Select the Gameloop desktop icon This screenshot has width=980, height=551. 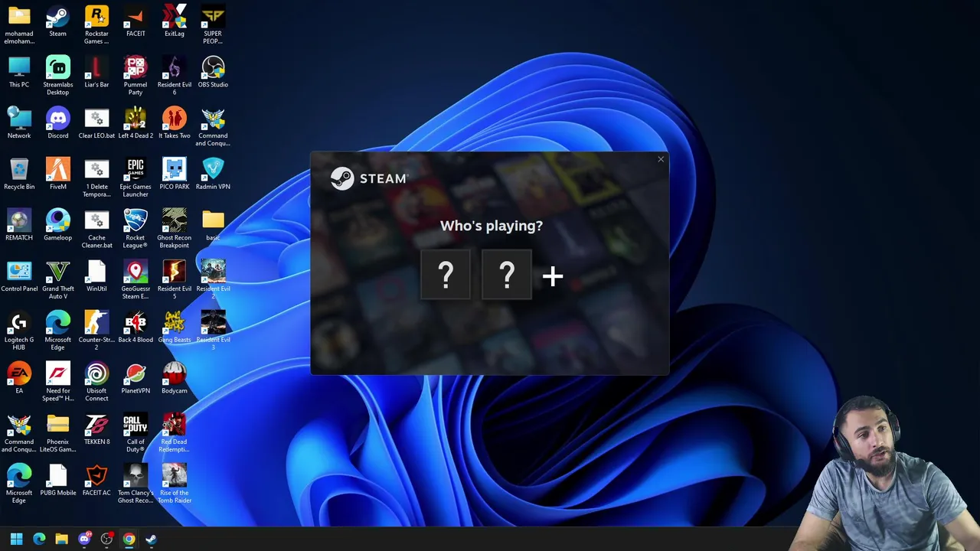tap(57, 226)
